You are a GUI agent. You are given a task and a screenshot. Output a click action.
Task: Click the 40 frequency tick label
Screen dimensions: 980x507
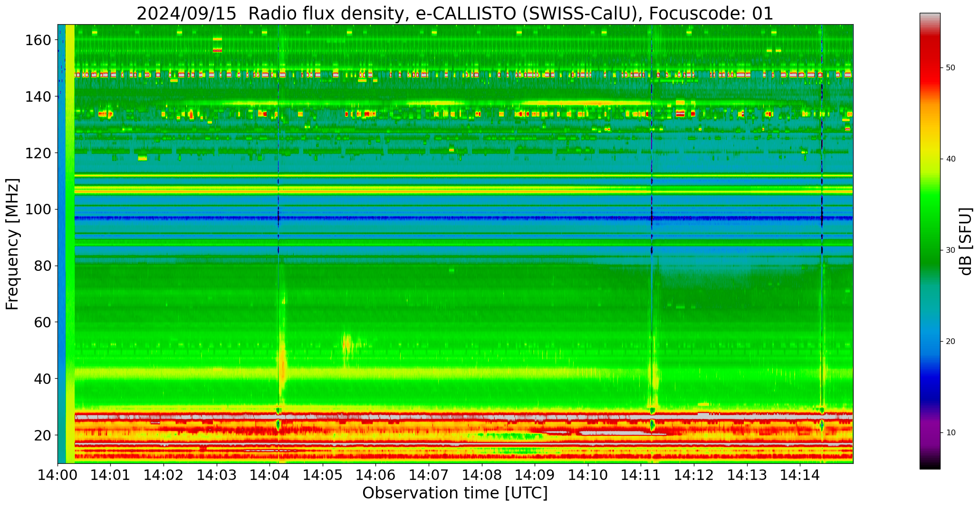pos(42,378)
